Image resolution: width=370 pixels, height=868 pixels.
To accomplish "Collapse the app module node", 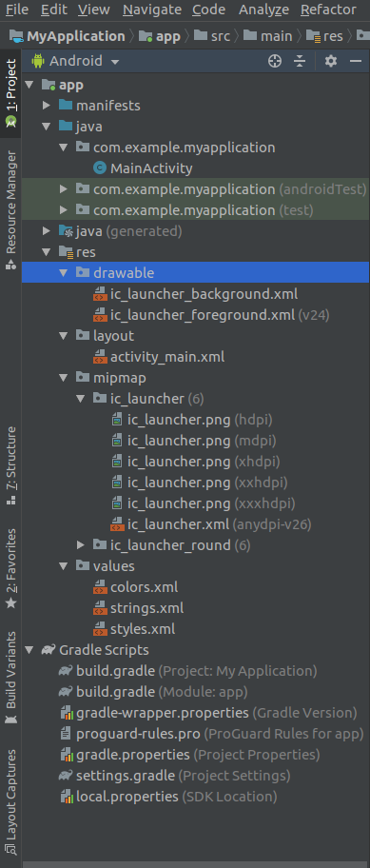I will pos(29,86).
